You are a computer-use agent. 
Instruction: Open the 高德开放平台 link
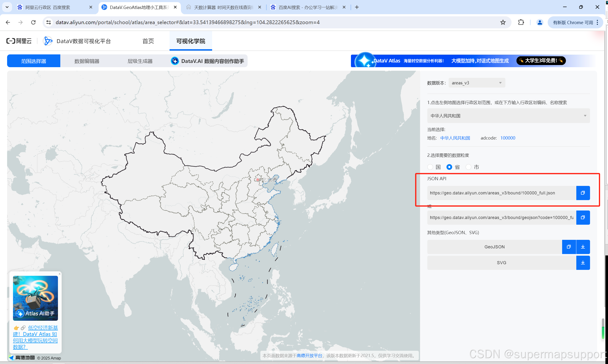click(x=309, y=355)
